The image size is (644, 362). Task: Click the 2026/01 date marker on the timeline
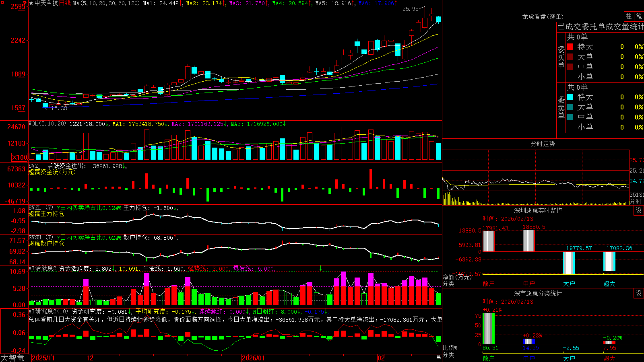[x=254, y=358]
